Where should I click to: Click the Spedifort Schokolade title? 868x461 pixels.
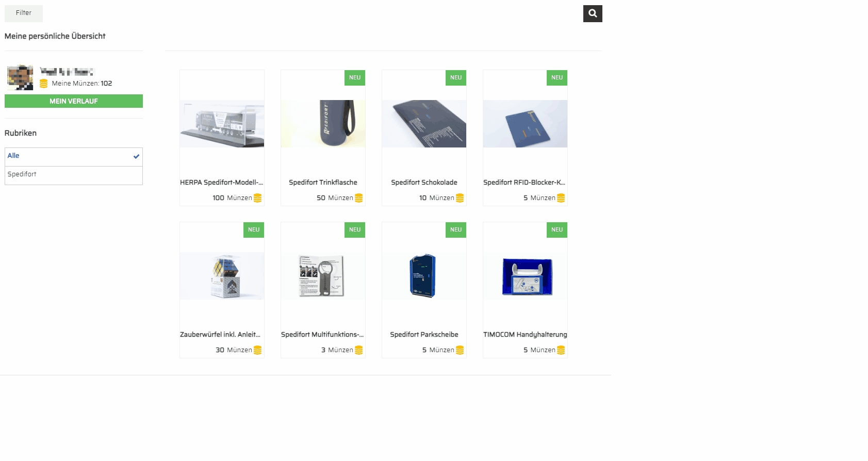pyautogui.click(x=424, y=183)
